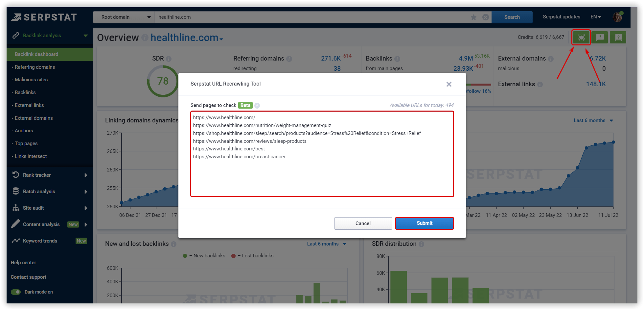
Task: Show SDR info tooltip icon
Action: (169, 59)
